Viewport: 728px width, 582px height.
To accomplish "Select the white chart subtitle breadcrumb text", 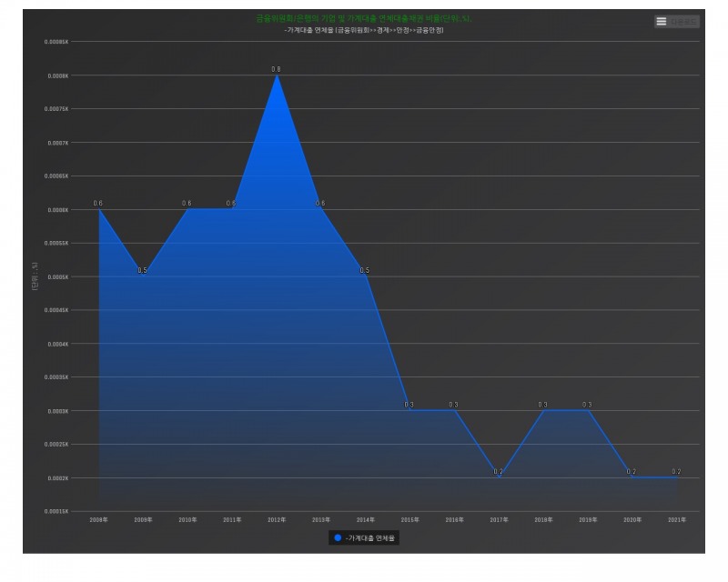I will coord(363,30).
